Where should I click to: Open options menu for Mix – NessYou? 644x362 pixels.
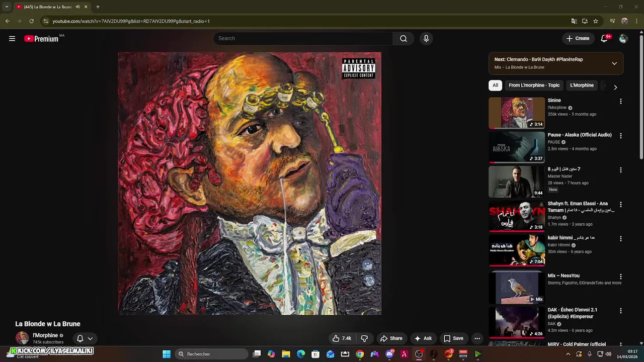pyautogui.click(x=620, y=277)
